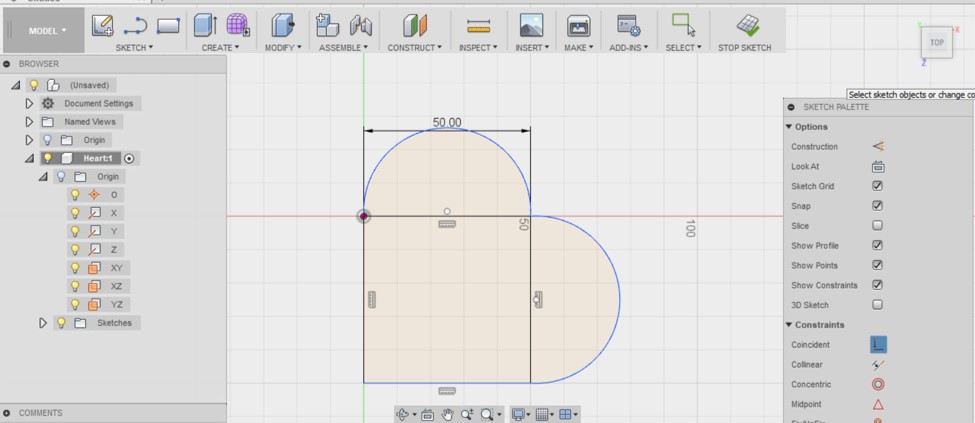This screenshot has width=975, height=423.
Task: Toggle the Snap checkbox
Action: click(877, 206)
